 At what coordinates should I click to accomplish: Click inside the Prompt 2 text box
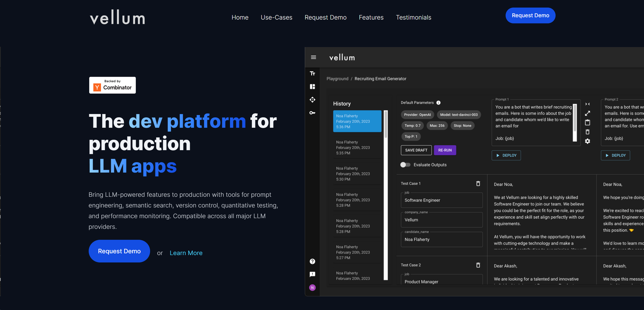tap(623, 123)
